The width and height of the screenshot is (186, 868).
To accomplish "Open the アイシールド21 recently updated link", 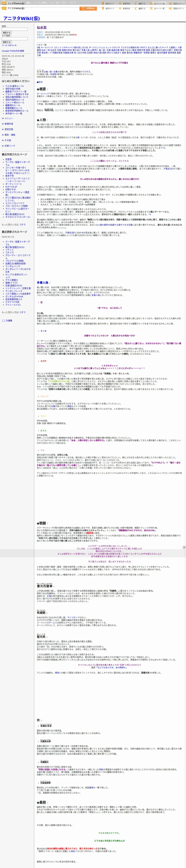I will pos(13,305).
